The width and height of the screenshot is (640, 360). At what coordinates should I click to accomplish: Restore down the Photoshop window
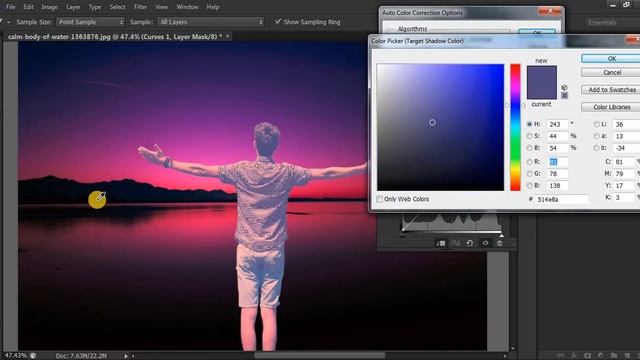pyautogui.click(x=627, y=5)
